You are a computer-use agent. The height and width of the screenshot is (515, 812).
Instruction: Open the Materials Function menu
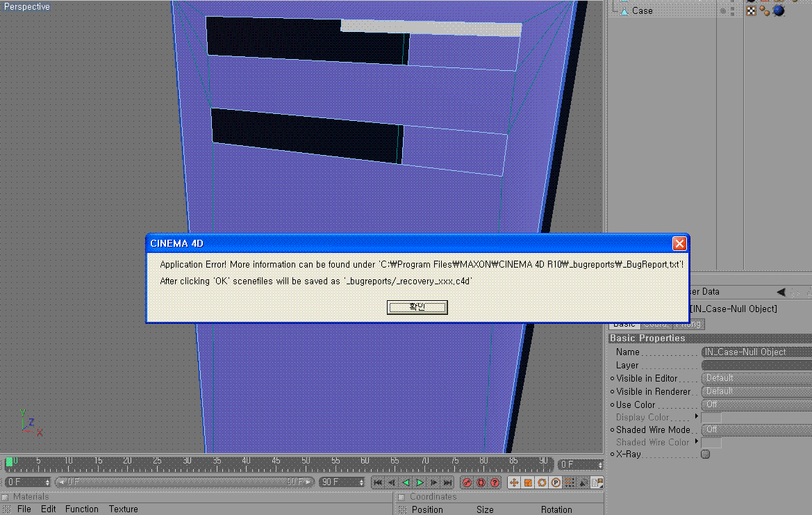(81, 509)
